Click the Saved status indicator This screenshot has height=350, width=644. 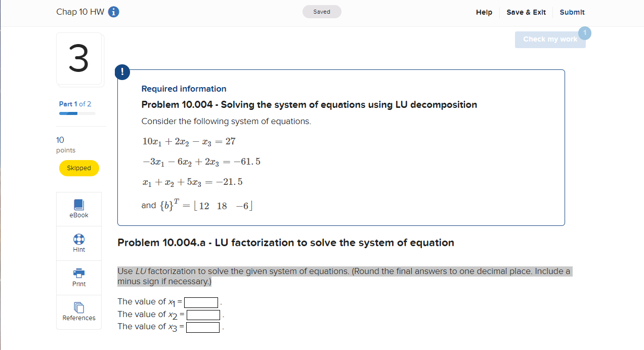[x=322, y=11]
